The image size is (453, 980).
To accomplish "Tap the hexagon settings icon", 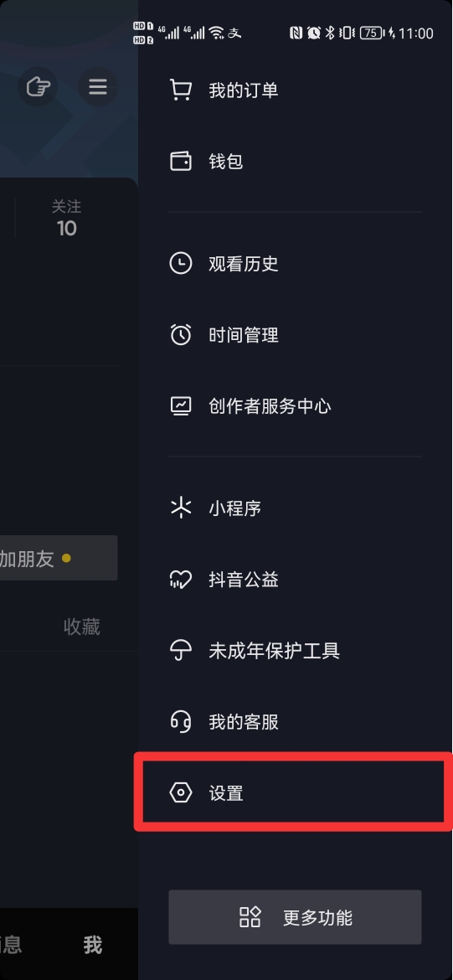I will pyautogui.click(x=181, y=793).
